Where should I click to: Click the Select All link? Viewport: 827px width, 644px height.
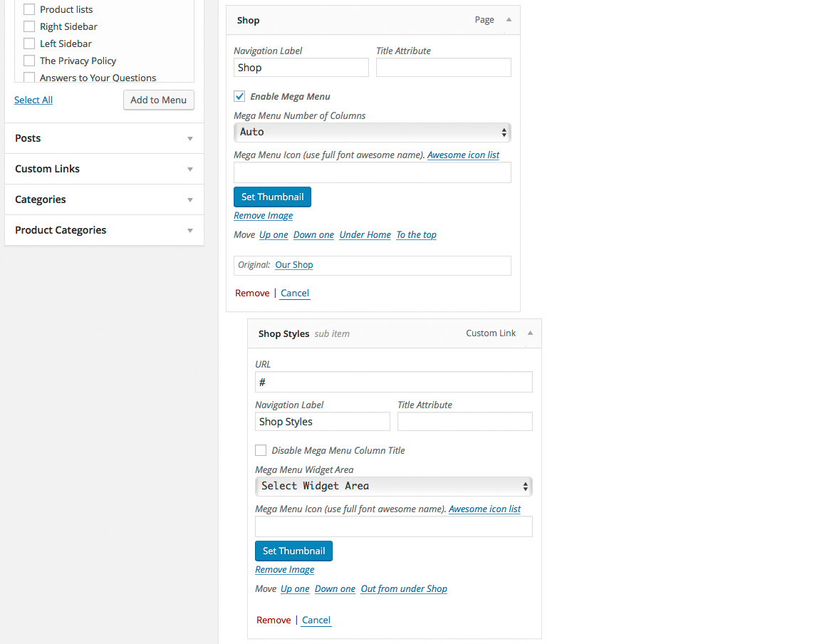click(x=33, y=100)
